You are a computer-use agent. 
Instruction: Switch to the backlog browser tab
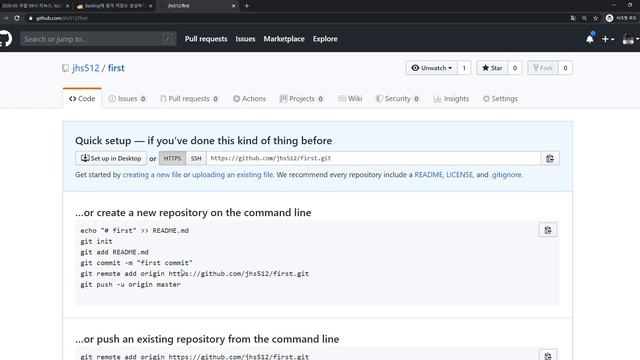114,6
